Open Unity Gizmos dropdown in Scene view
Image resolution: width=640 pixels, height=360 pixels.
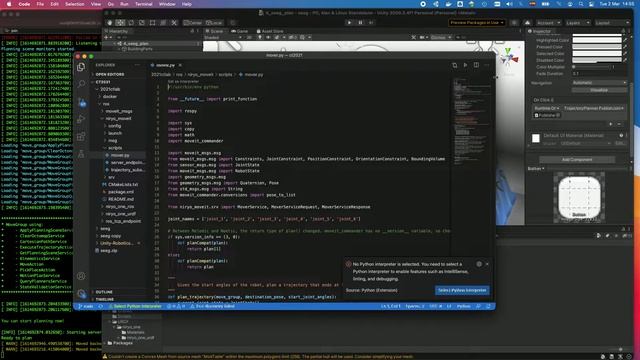441,37
